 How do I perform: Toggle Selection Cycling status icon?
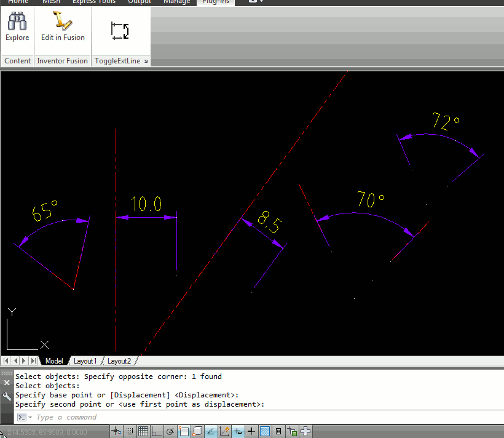(x=292, y=431)
